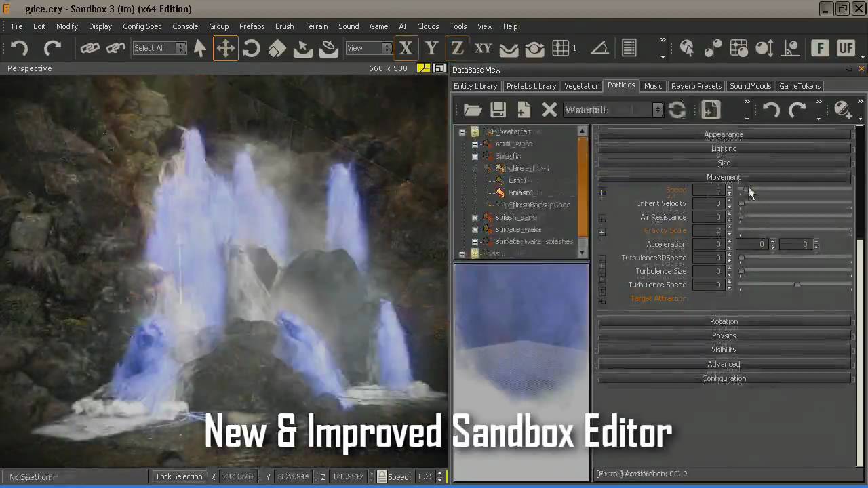Toggle the speed lock icon in status bar
Image resolution: width=868 pixels, height=488 pixels.
click(382, 476)
